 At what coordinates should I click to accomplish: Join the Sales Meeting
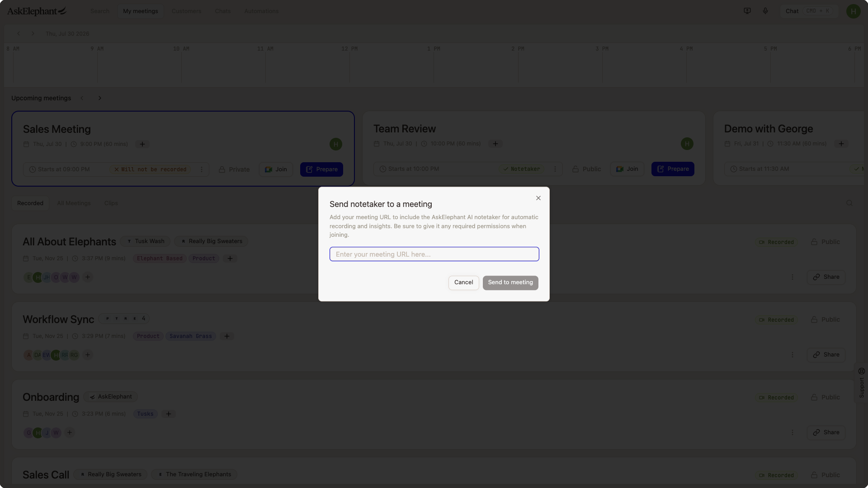(276, 169)
